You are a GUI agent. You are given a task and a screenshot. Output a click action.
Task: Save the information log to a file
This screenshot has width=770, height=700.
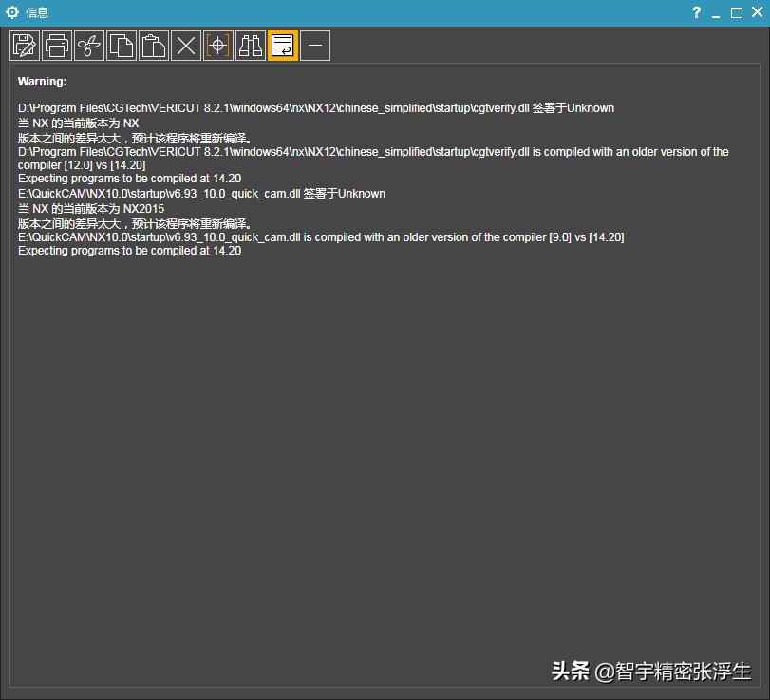pyautogui.click(x=25, y=45)
